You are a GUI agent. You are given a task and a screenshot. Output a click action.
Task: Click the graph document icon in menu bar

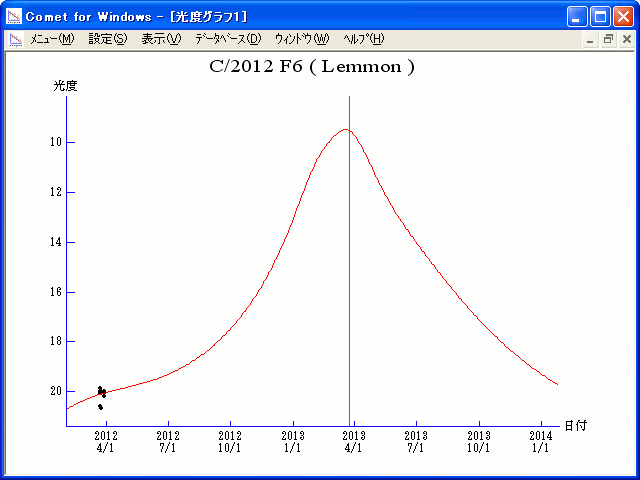coord(16,40)
